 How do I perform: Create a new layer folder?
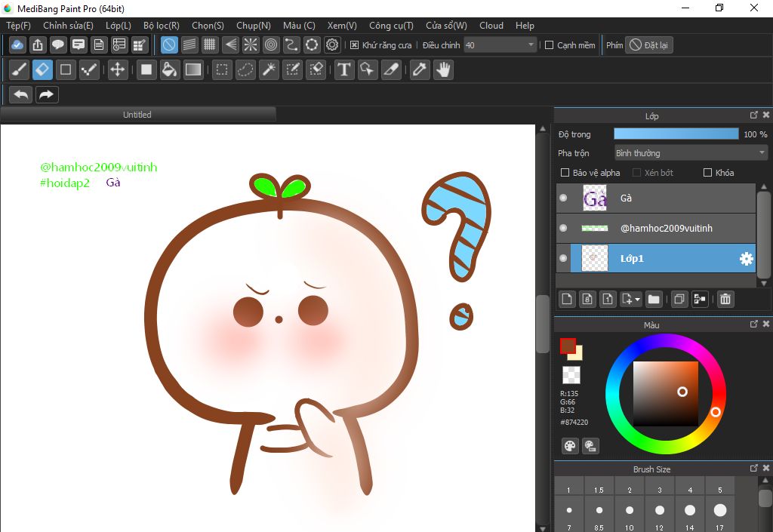[x=654, y=299]
